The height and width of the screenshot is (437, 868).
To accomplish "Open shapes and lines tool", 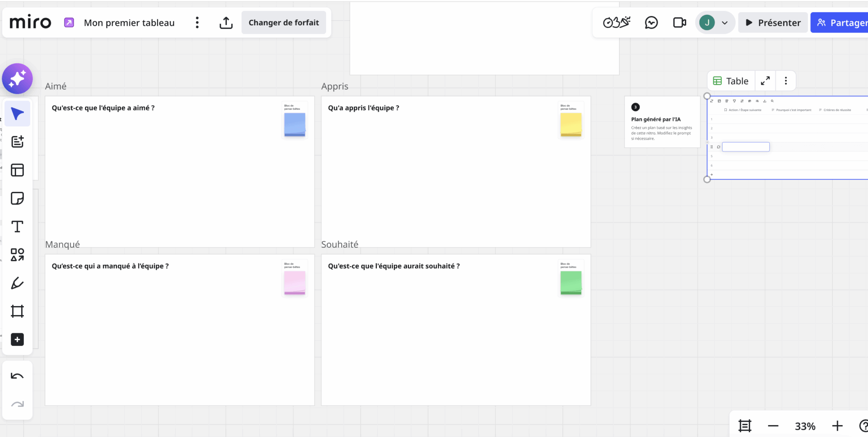I will tap(17, 254).
